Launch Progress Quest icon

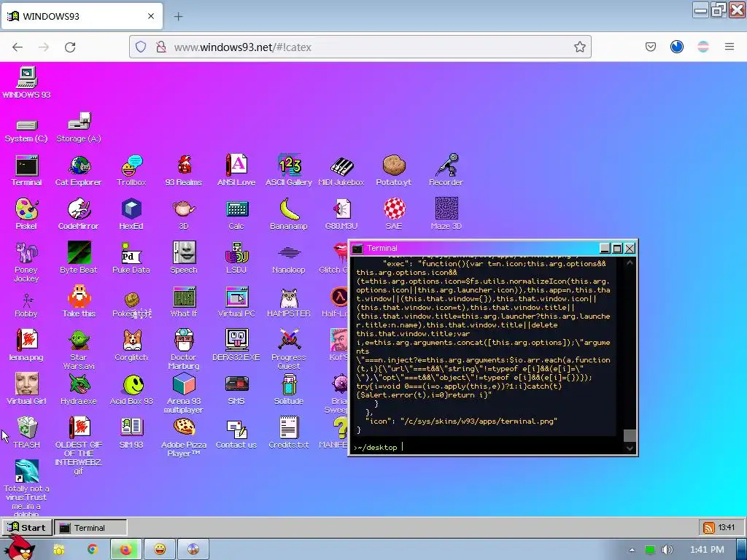point(289,349)
